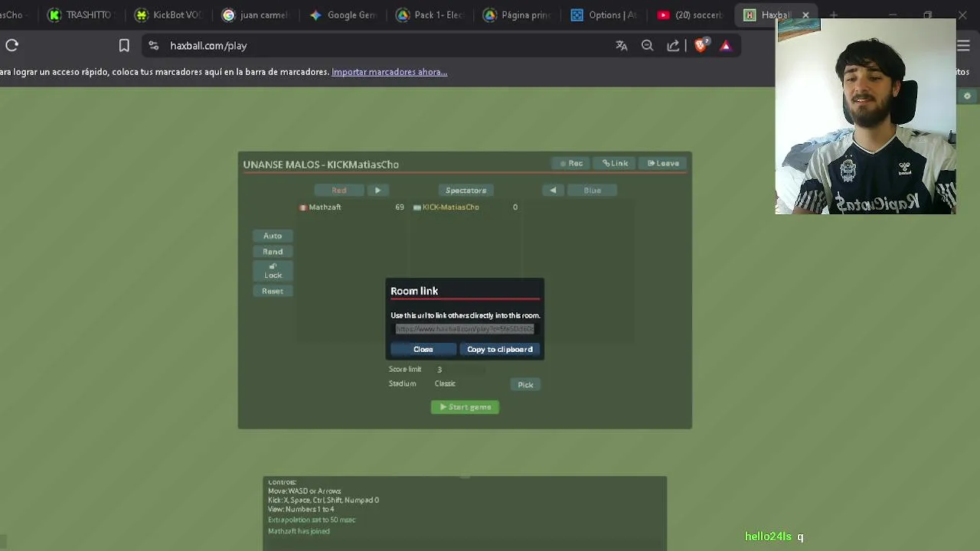The height and width of the screenshot is (551, 980).
Task: Leave the room via Leave button
Action: [x=663, y=163]
